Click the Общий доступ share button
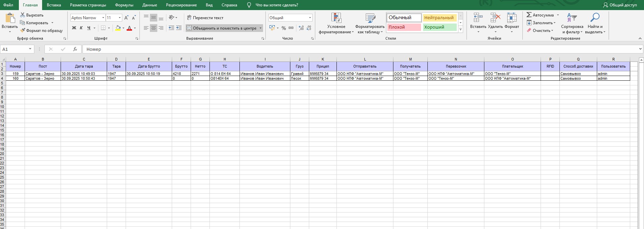Image resolution: width=644 pixels, height=229 pixels. [620, 5]
